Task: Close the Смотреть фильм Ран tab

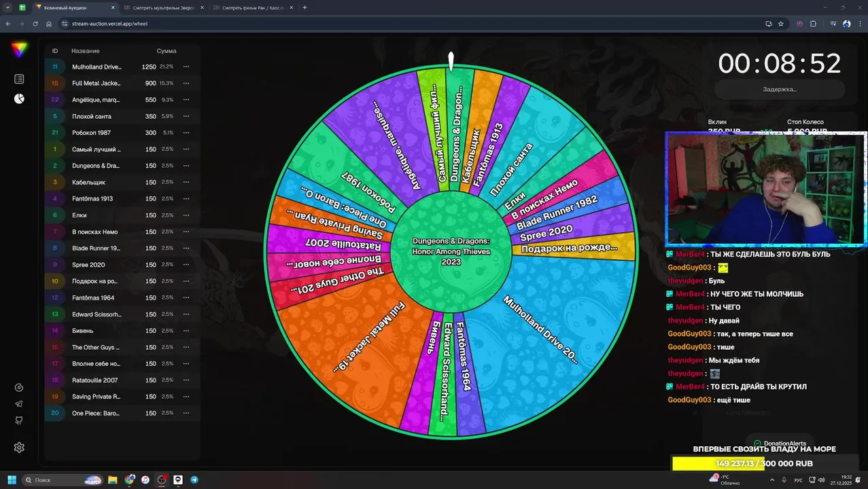Action: [290, 7]
